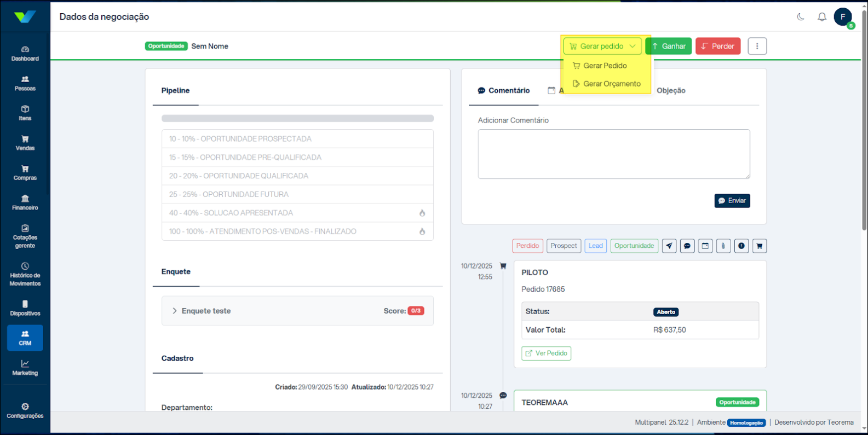Open notifications via the bell icon
The image size is (868, 435).
[821, 17]
